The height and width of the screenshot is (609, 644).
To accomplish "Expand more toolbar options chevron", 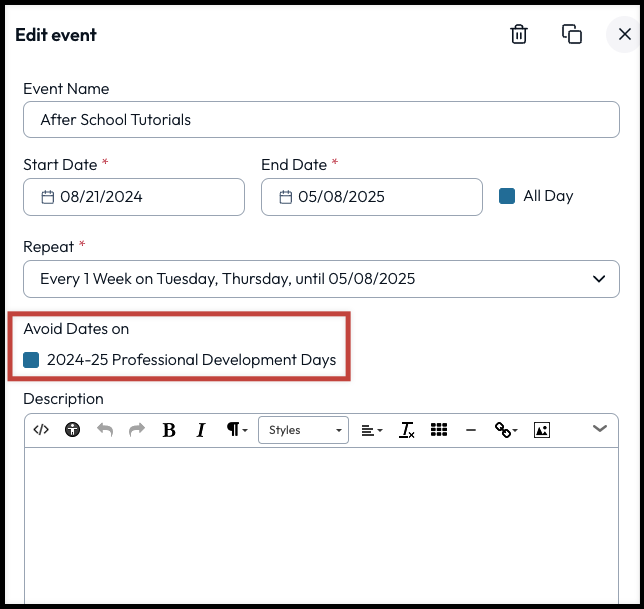I will (x=600, y=429).
